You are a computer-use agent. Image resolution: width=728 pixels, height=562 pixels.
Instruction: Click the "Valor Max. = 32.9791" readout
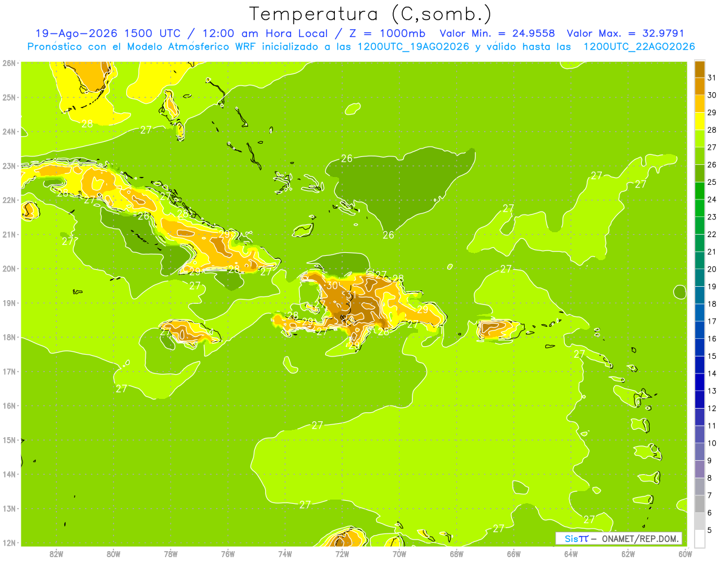coord(625,33)
